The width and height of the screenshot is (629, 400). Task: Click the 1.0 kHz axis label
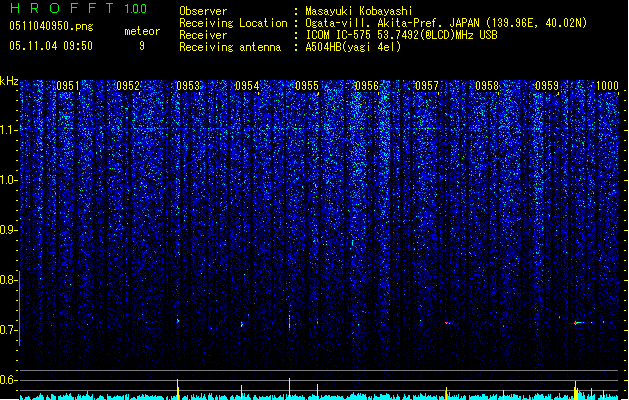tap(8, 180)
